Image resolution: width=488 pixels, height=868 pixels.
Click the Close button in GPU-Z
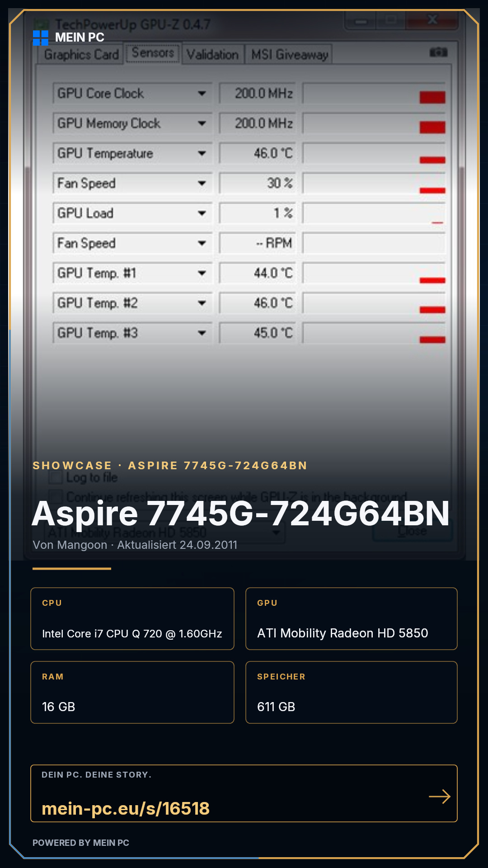pyautogui.click(x=412, y=531)
